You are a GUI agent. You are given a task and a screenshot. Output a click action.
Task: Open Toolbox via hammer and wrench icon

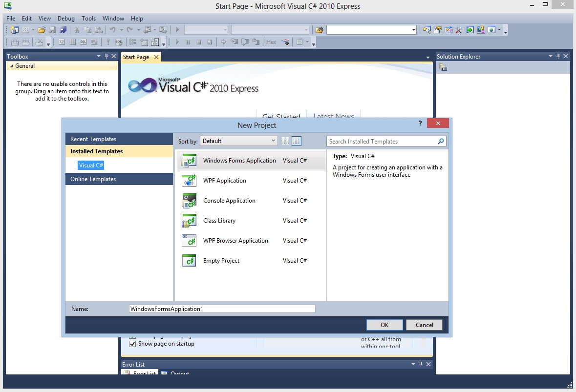pos(459,30)
